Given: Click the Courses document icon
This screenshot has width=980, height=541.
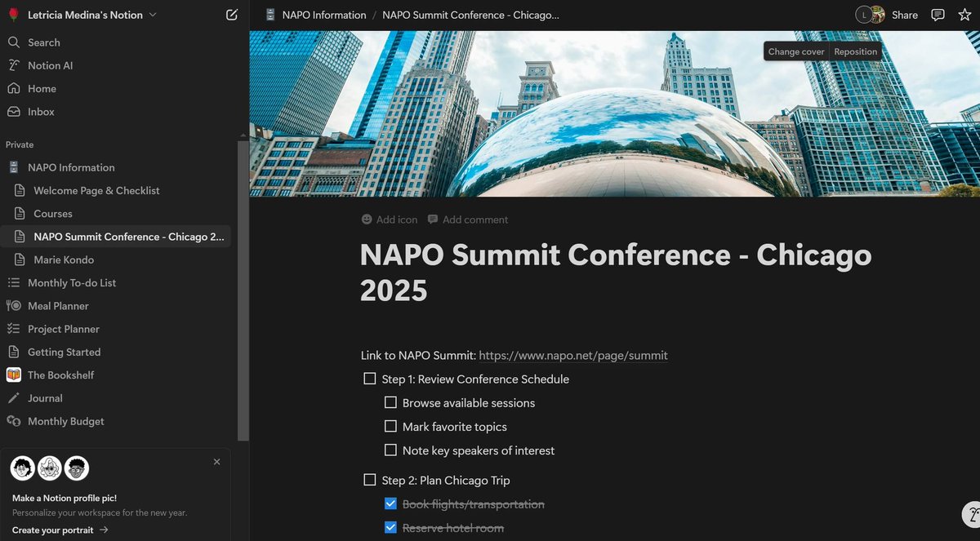Looking at the screenshot, I should (x=20, y=214).
